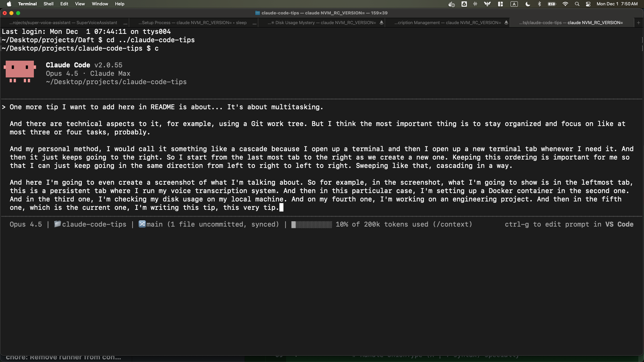Image resolution: width=644 pixels, height=362 pixels.
Task: Toggle Do Not Disturb via the moon icon
Action: click(x=527, y=4)
